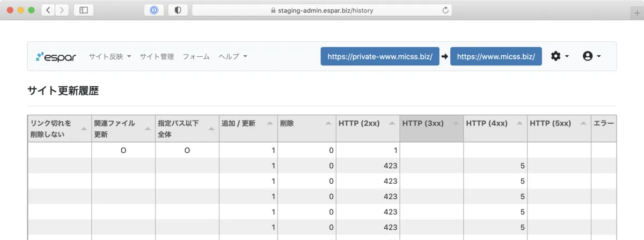Click the O in 関連ファイル更新 column
Viewport: 644px width, 240px height.
(x=123, y=151)
